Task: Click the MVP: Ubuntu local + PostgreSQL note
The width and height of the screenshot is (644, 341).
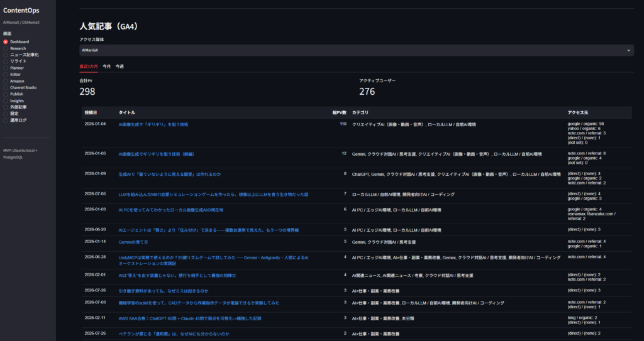Action: [x=20, y=154]
